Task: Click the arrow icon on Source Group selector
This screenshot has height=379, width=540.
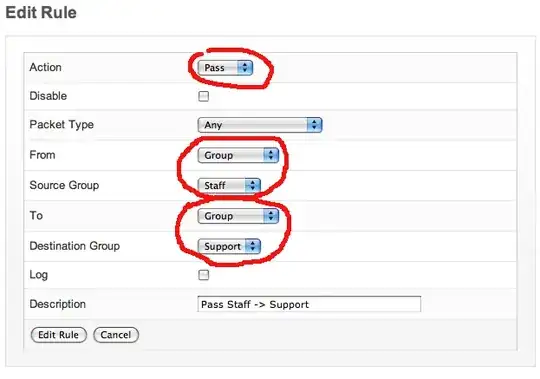Action: pyautogui.click(x=253, y=186)
